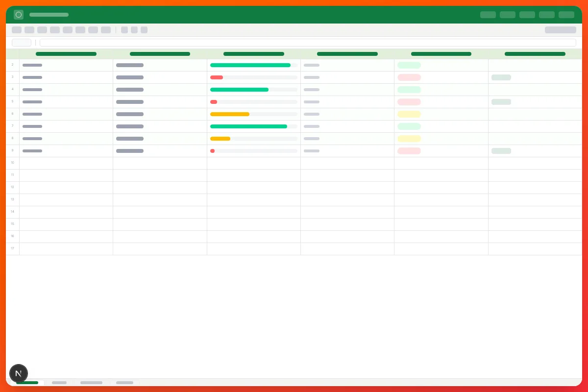Click the grey tag in row 9's last column

pos(501,151)
